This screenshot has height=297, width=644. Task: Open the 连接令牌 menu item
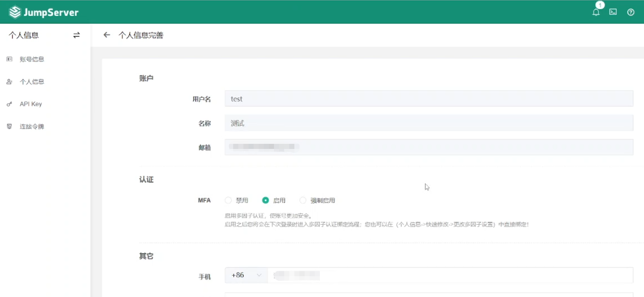click(32, 126)
